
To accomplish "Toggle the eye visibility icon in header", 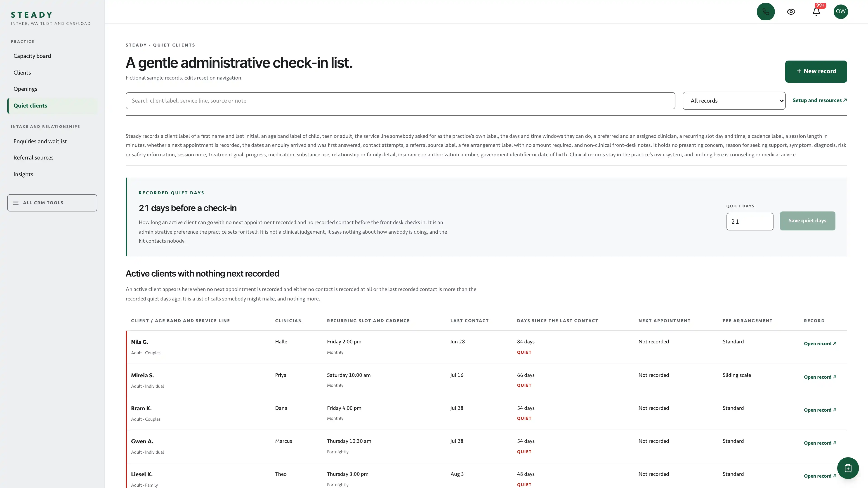I will pos(791,12).
